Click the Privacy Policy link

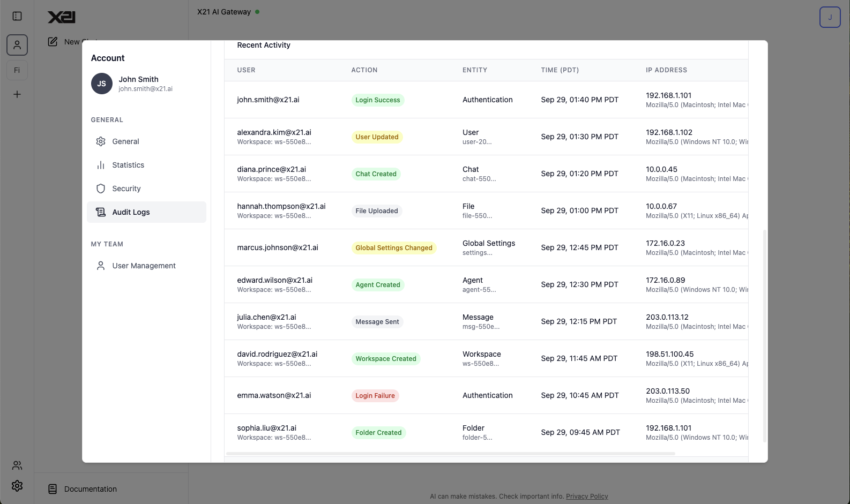tap(587, 497)
